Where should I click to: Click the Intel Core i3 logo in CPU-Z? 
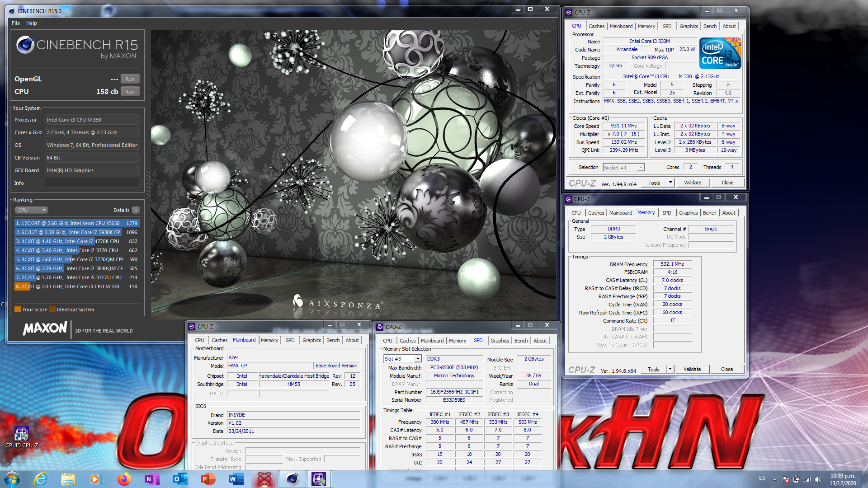pos(720,53)
